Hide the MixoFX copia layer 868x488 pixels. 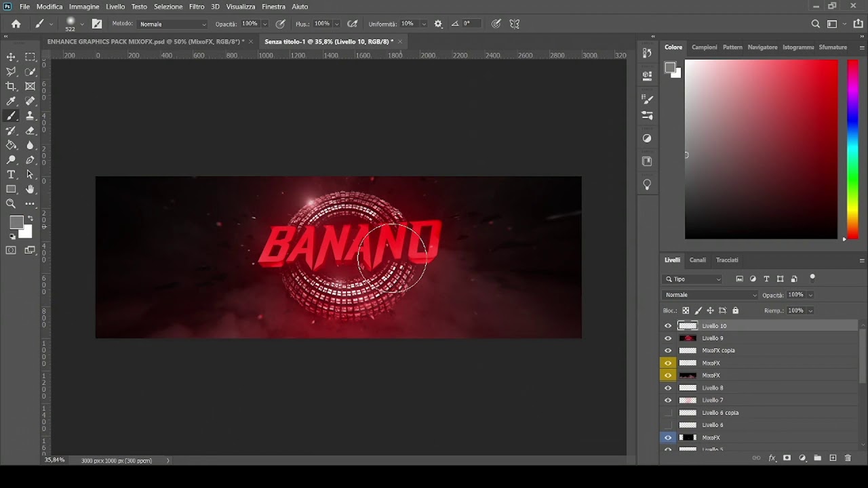(x=668, y=350)
